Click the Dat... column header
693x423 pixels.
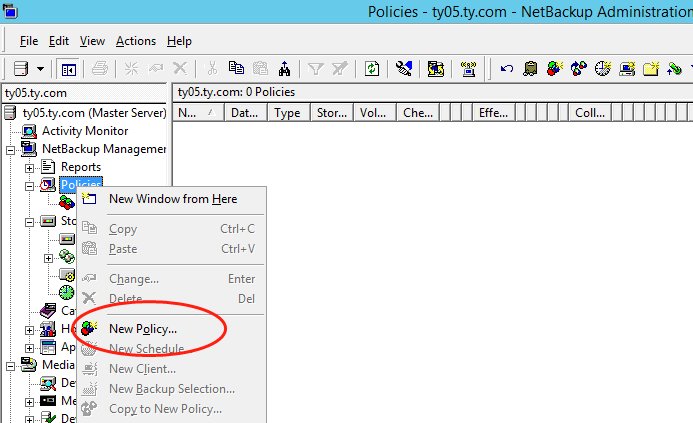point(246,113)
